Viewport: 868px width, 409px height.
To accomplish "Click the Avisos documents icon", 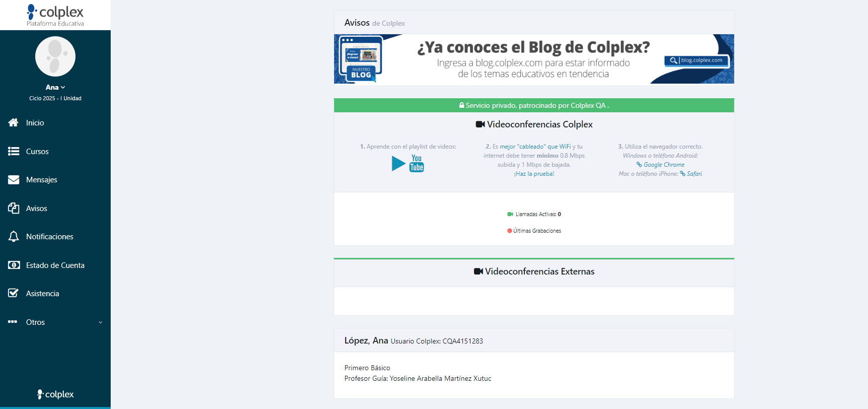I will pos(14,208).
